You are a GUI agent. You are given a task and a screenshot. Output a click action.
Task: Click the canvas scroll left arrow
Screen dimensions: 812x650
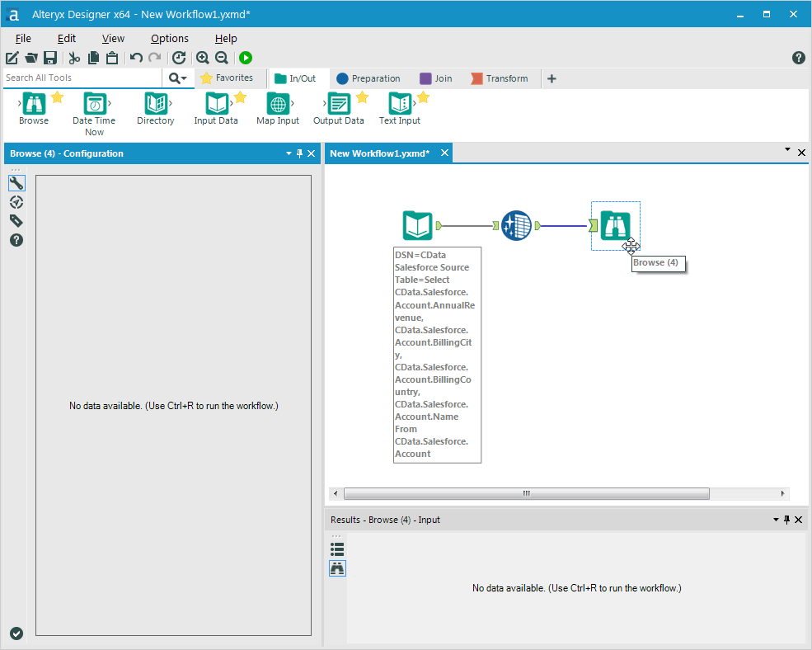(x=336, y=493)
